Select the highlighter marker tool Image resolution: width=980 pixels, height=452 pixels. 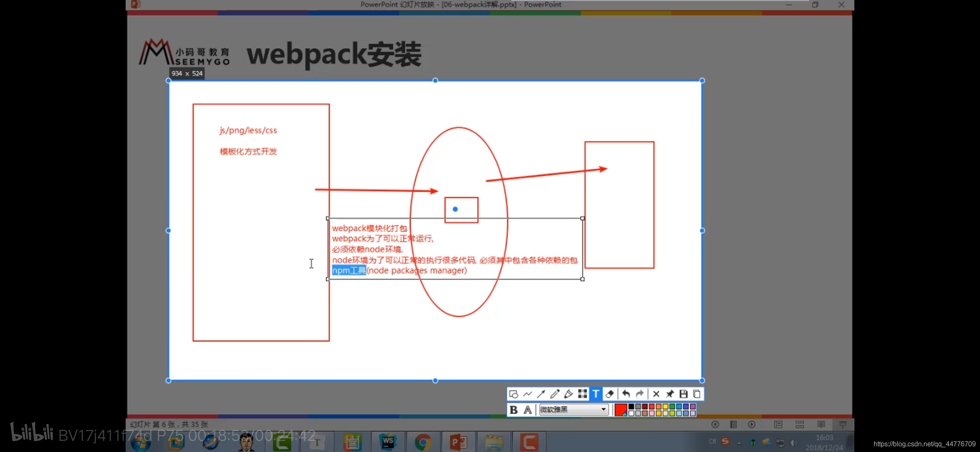tap(568, 394)
